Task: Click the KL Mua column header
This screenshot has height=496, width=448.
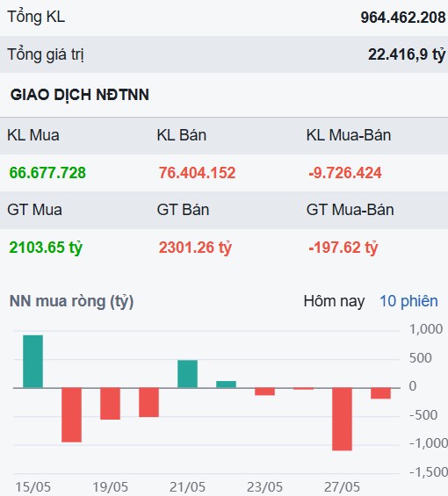Action: tap(33, 135)
